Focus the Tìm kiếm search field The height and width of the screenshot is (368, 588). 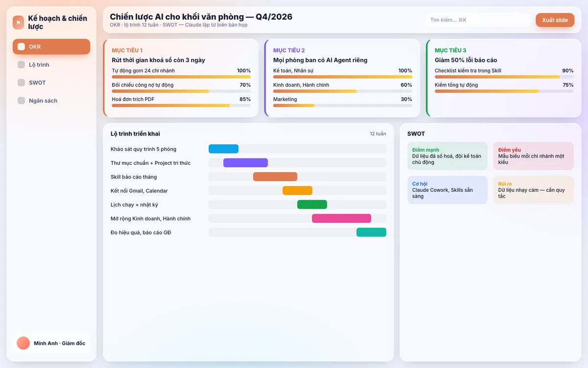478,20
